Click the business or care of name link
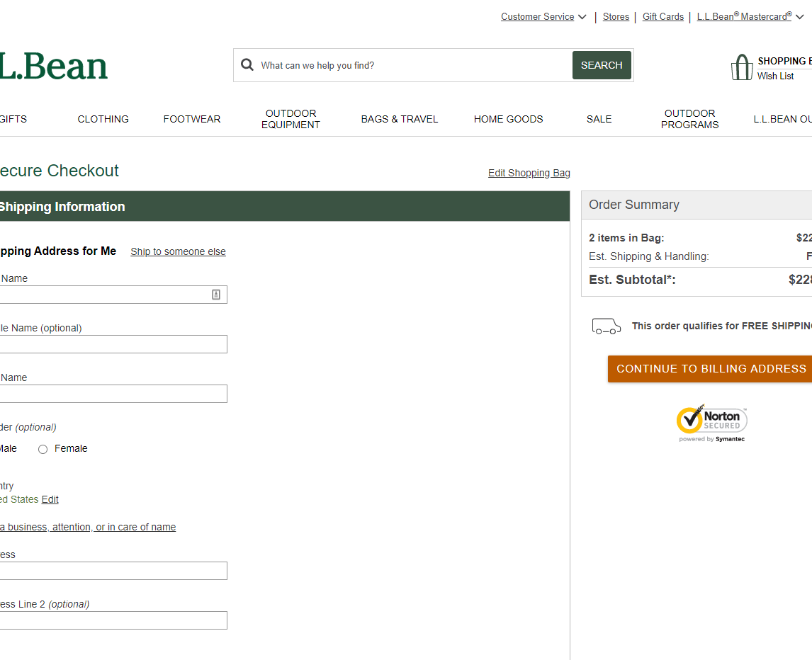The width and height of the screenshot is (812, 660). click(x=88, y=527)
